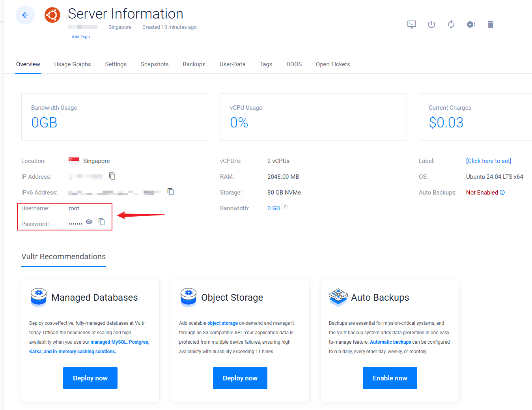The width and height of the screenshot is (532, 410).
Task: Click the '[Click here to set]' label link
Action: (489, 161)
